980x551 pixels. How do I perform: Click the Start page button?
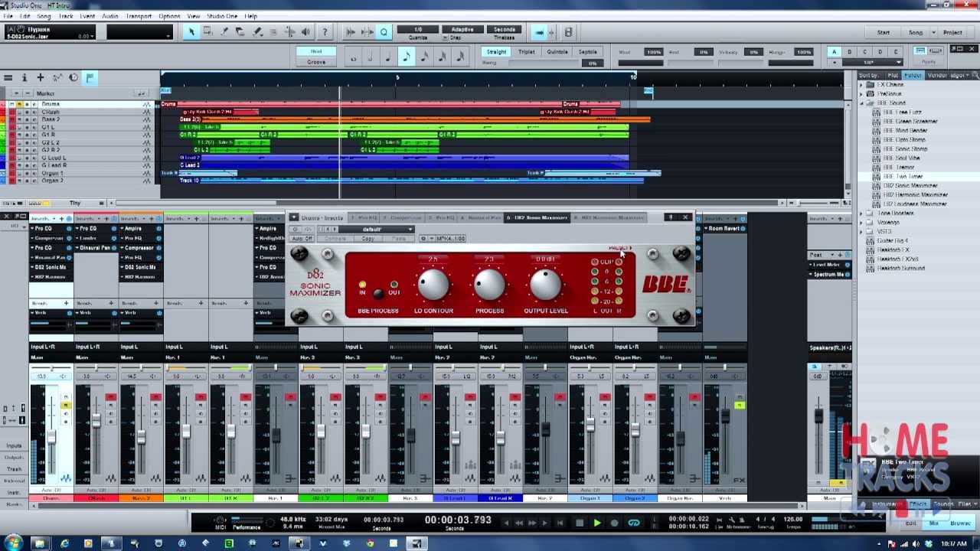pyautogui.click(x=884, y=32)
